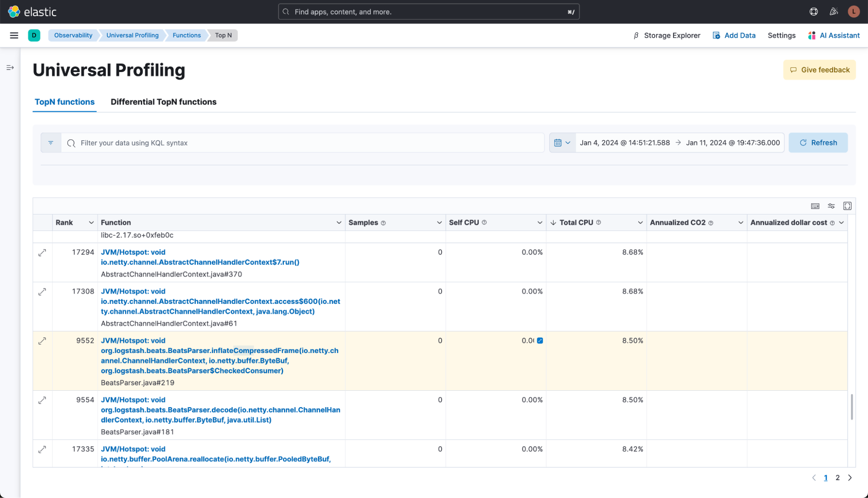Viewport: 868px width, 498px height.
Task: Expand row for AbstractChannelHandlerContext$7.run() function
Action: [x=42, y=252]
